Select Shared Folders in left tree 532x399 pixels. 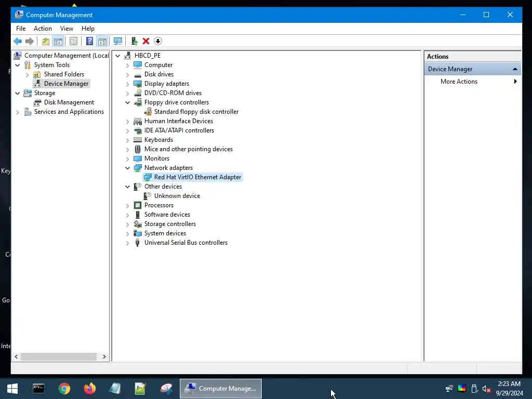(x=64, y=74)
